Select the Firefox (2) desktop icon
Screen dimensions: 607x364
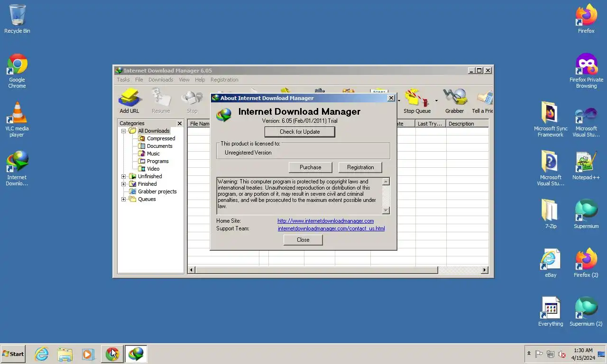point(586,263)
